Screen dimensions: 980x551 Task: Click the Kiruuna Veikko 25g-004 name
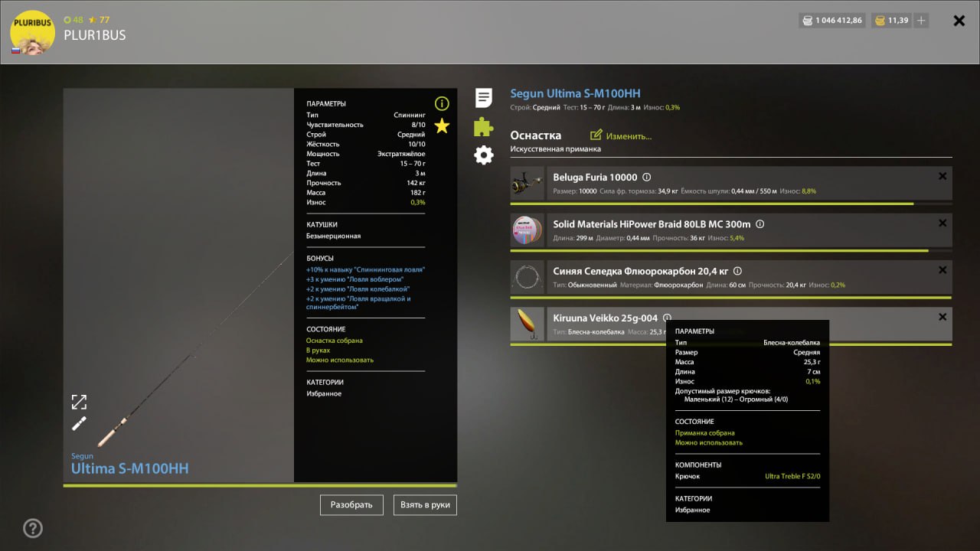[605, 318]
